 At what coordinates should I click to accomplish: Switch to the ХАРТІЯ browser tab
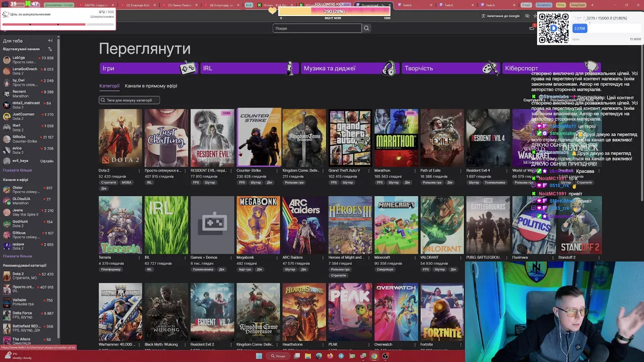97,5
